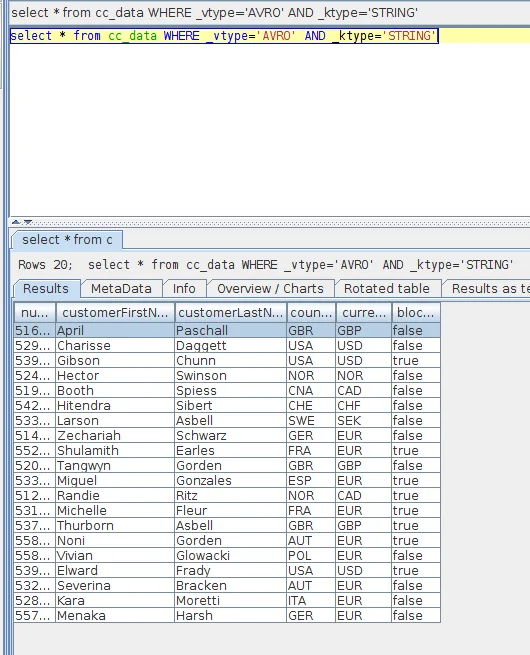
Task: Select the cell 'Hector'
Action: (x=115, y=376)
